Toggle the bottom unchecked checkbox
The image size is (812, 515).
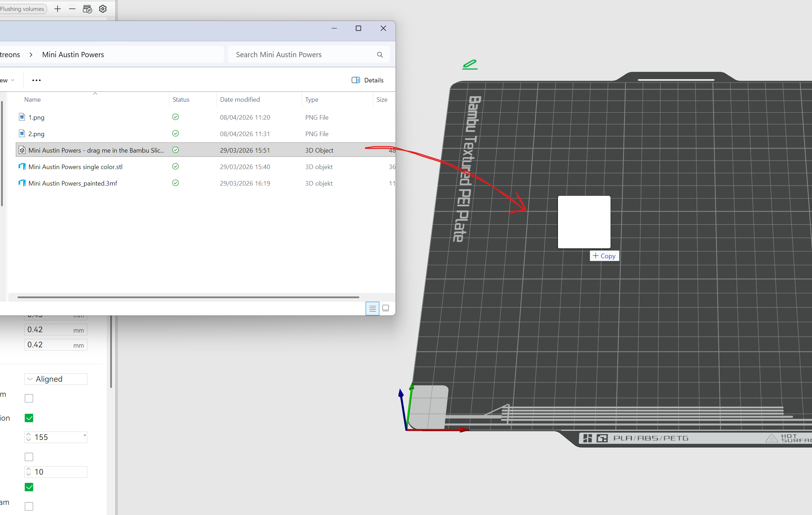coord(29,506)
